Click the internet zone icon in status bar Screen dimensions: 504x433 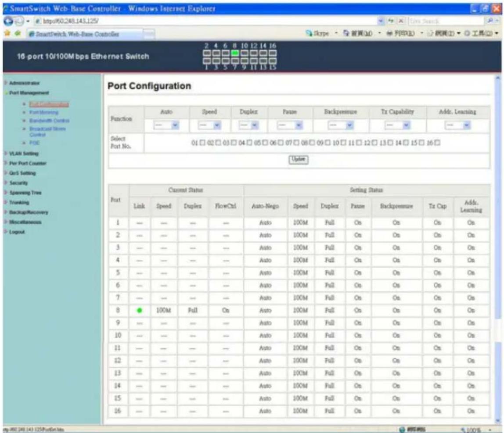point(402,429)
